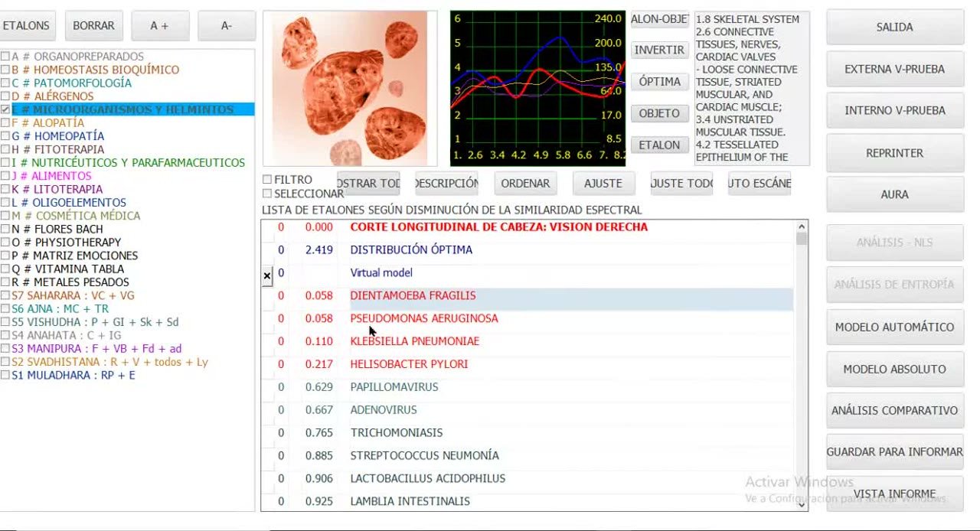Select P # MATRIZ EMOCIONES group
Image resolution: width=980 pixels, height=531 pixels.
tap(74, 256)
